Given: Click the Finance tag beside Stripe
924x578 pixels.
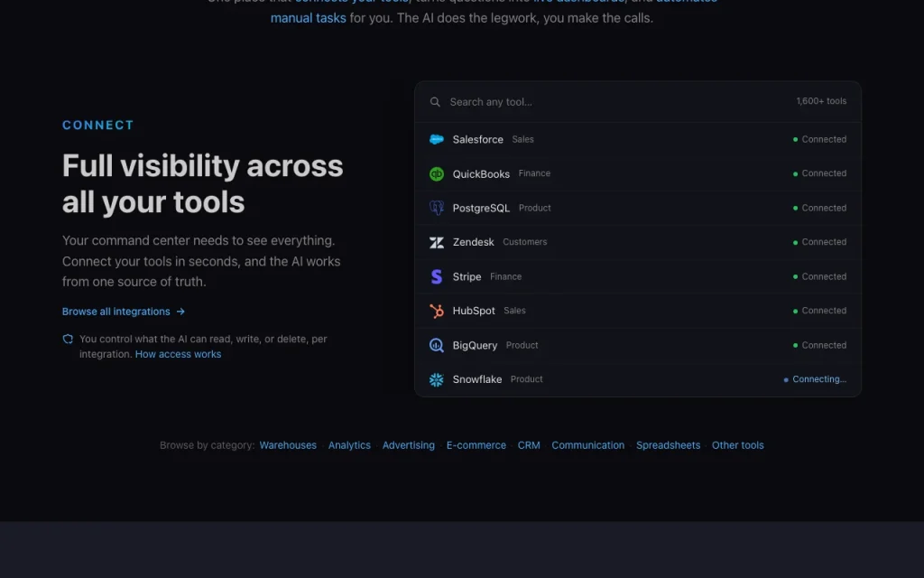Looking at the screenshot, I should [x=505, y=276].
